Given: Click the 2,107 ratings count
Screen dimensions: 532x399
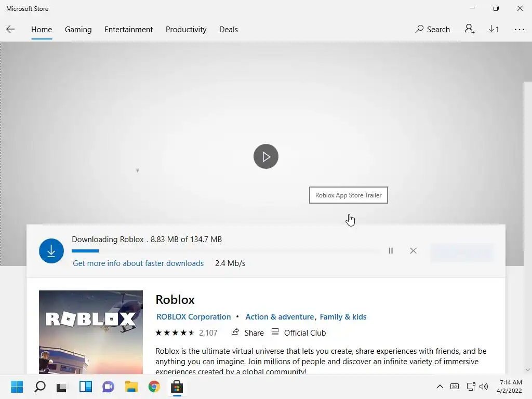Looking at the screenshot, I should (x=208, y=333).
